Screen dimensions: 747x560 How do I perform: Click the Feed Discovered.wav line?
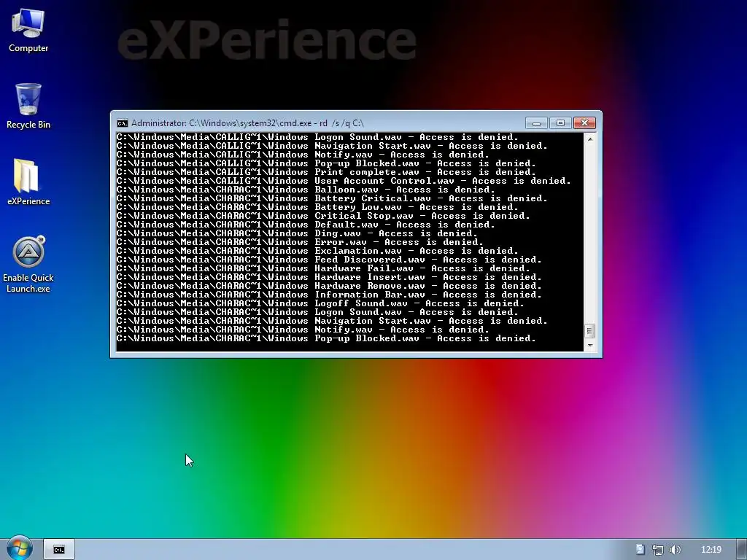click(x=329, y=260)
